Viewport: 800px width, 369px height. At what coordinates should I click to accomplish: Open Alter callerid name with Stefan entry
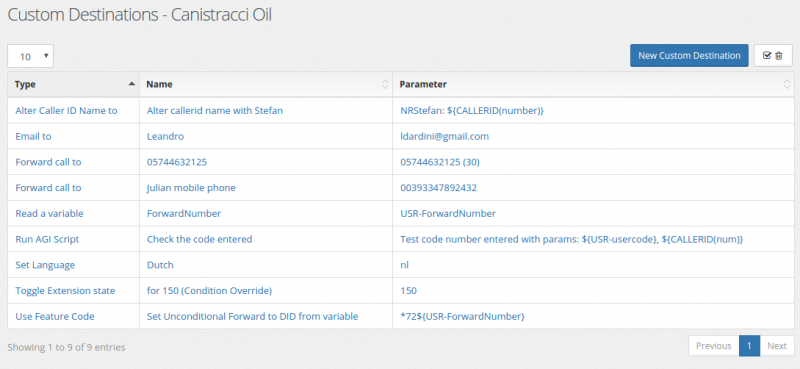[x=215, y=110]
